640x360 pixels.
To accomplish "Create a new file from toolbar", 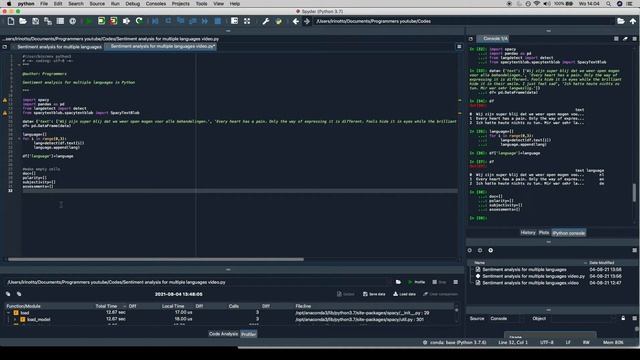I will (x=11, y=21).
